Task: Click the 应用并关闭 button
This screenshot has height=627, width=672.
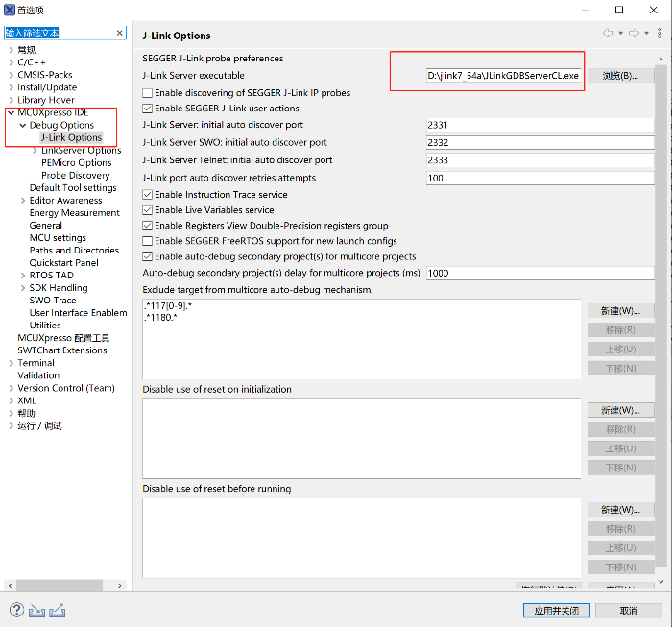Action: pos(556,611)
